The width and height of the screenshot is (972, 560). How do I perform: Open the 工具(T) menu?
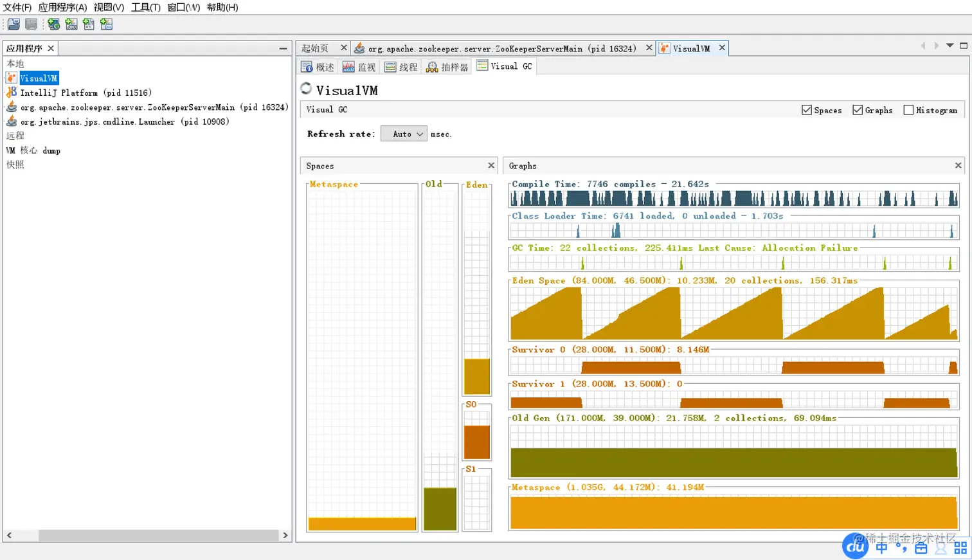click(x=146, y=7)
